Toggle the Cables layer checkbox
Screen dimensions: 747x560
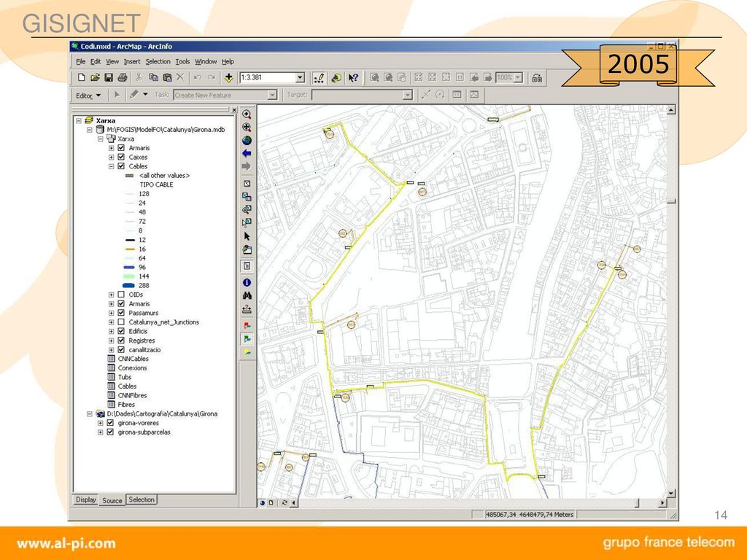(x=121, y=166)
